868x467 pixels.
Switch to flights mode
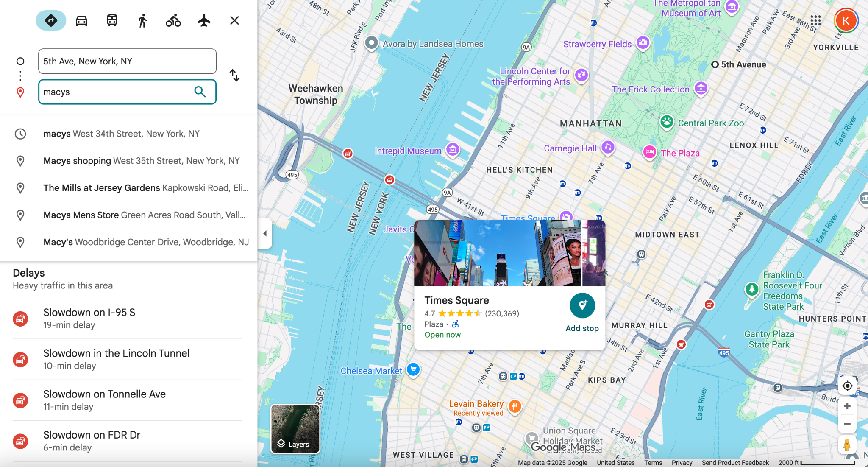click(204, 20)
